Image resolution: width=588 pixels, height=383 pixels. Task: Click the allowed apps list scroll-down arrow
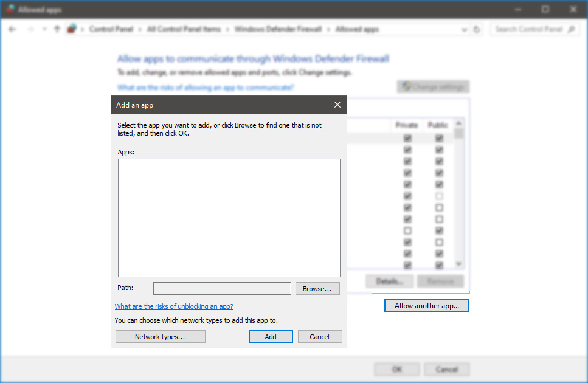coord(458,264)
